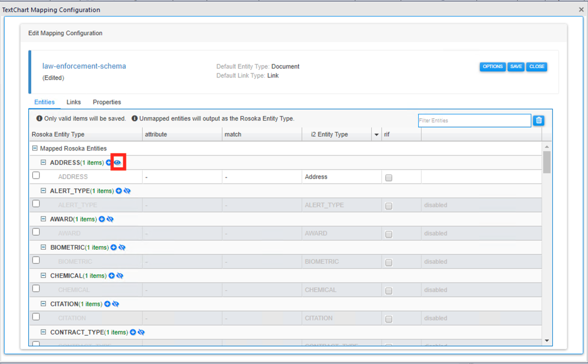588x364 pixels.
Task: Click the add icon next to ALERT_TYPE
Action: (x=119, y=190)
